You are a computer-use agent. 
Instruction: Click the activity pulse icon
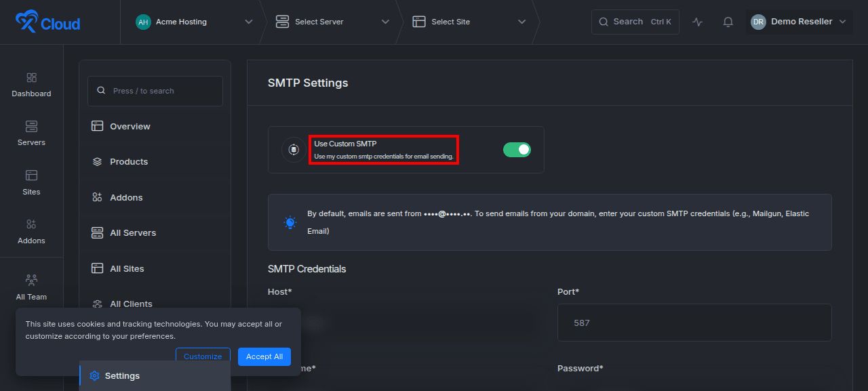pyautogui.click(x=698, y=22)
